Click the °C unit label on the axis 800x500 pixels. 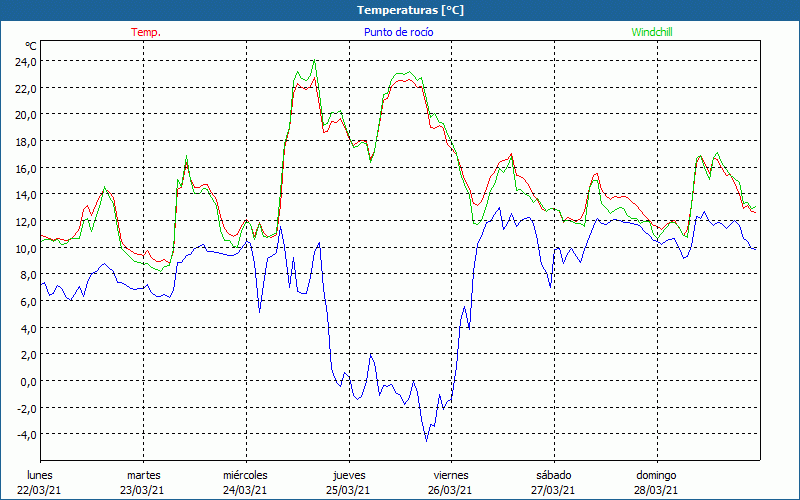(x=31, y=46)
